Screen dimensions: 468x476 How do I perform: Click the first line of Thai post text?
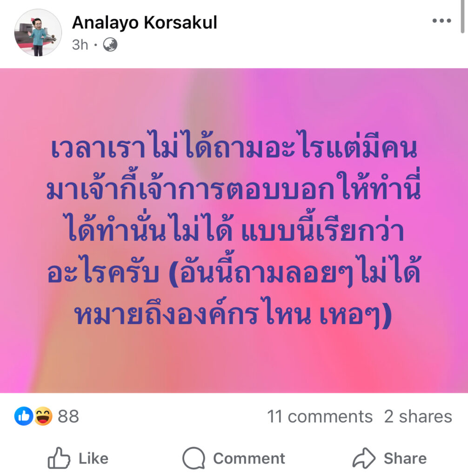click(234, 145)
